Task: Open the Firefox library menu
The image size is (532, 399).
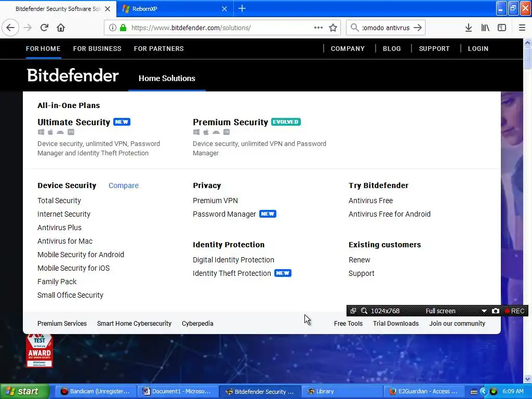Action: pos(485,28)
